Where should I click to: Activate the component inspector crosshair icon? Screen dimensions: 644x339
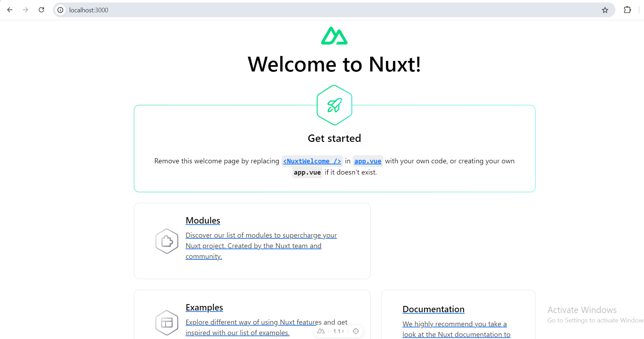[x=356, y=331]
